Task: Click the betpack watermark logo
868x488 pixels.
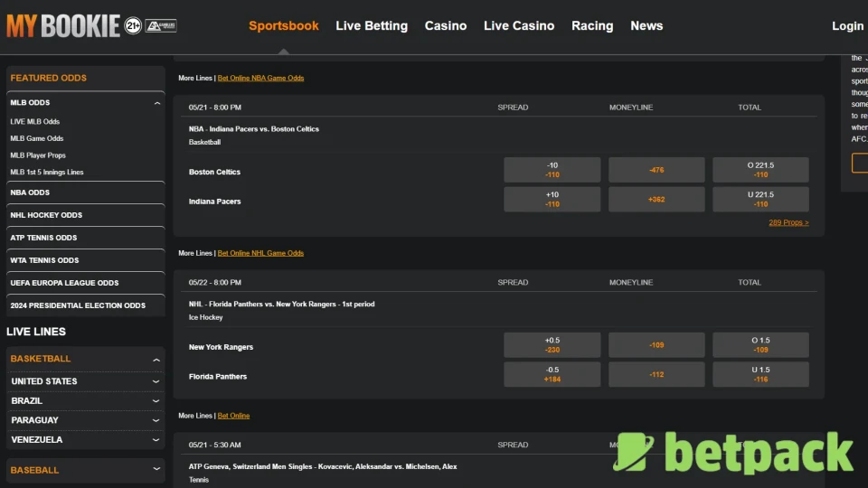Action: click(x=733, y=453)
